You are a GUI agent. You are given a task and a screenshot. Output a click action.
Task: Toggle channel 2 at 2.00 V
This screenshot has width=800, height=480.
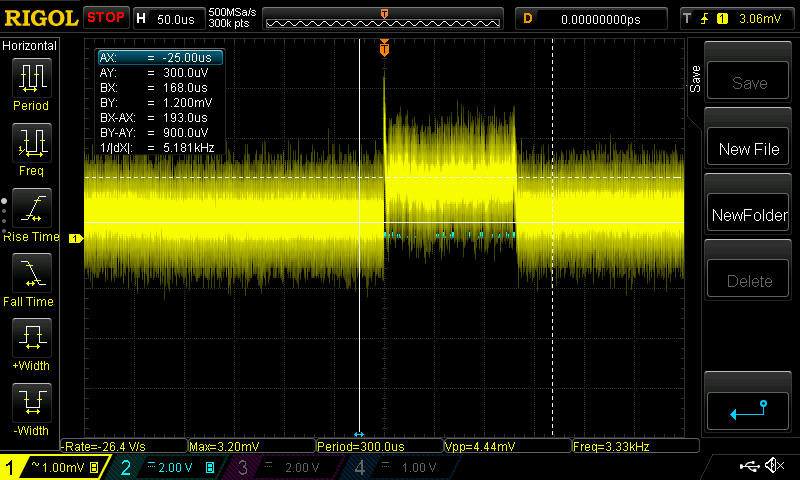[x=168, y=467]
